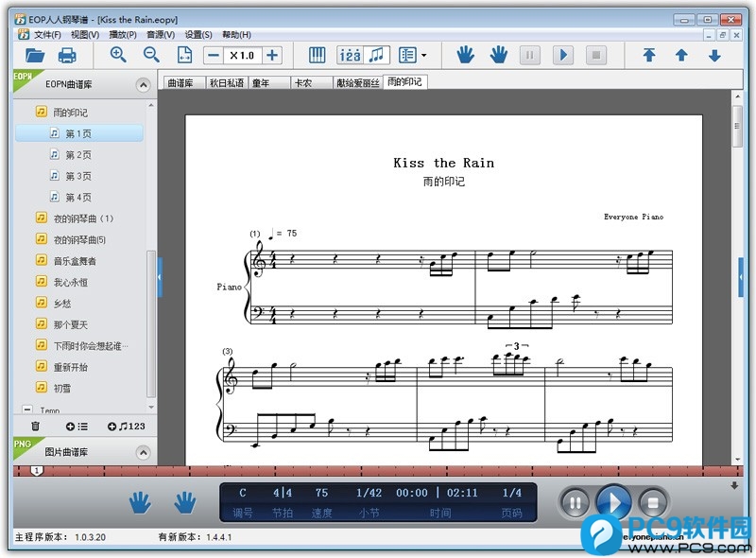Collapse the 图片曲谱库 panel
This screenshot has height=558, width=756.
click(143, 453)
